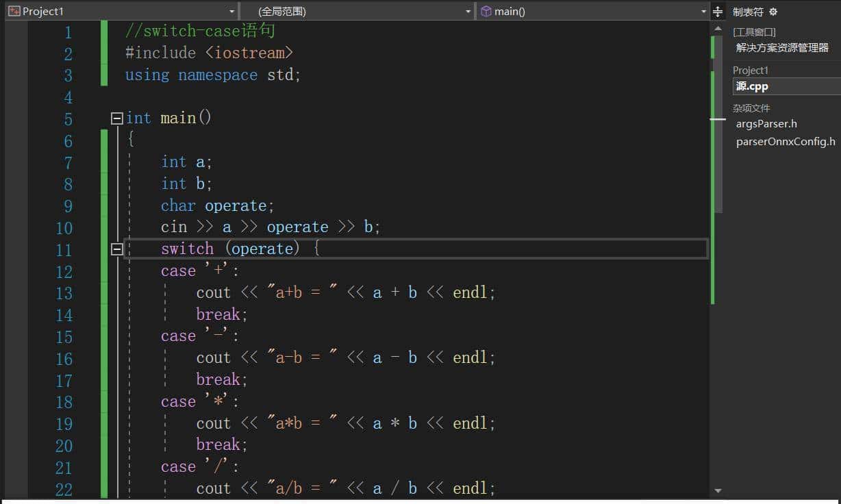
Task: Click the purple cube icon beside main()
Action: pyautogui.click(x=486, y=11)
